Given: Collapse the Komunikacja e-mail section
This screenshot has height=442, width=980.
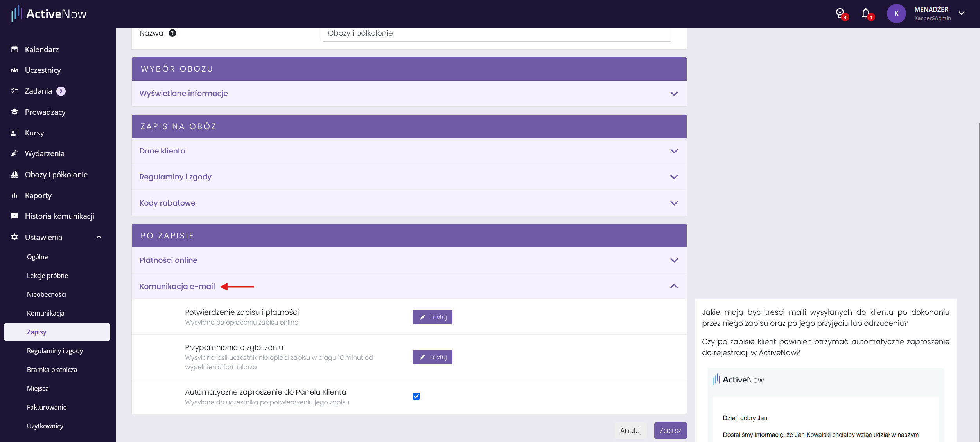Looking at the screenshot, I should 409,286.
